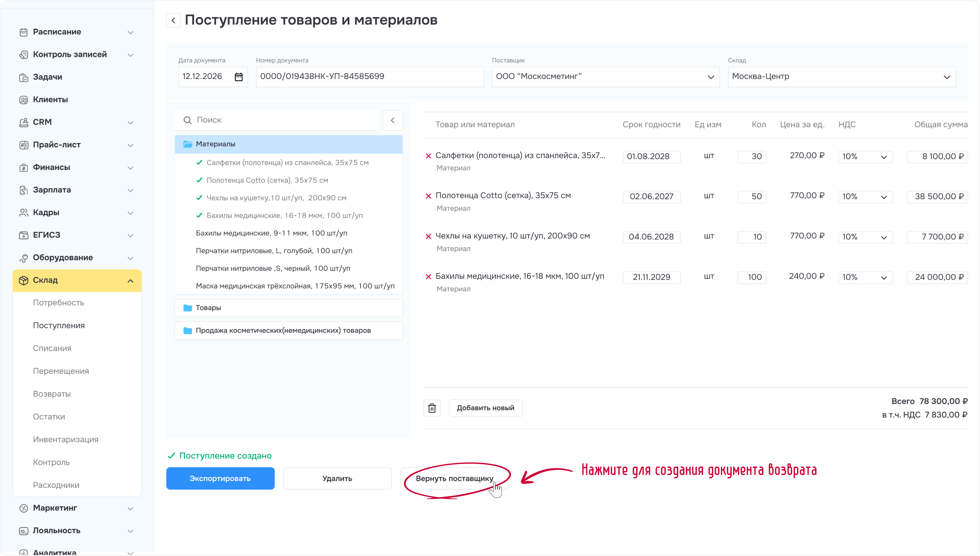Select Перчатки нитриловые, L, голубой item

point(274,251)
